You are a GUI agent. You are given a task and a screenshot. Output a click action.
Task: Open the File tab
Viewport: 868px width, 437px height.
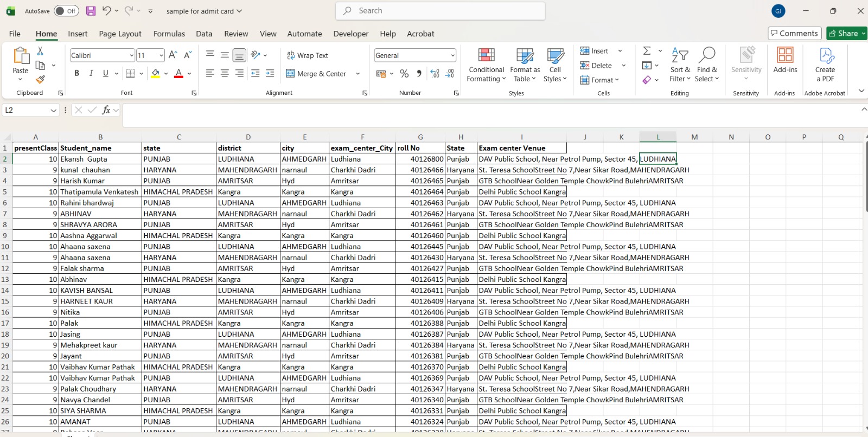[x=15, y=34]
